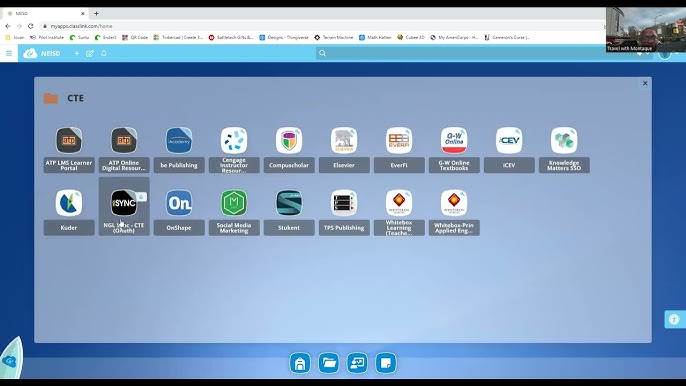Close the CTE folder panel
The width and height of the screenshot is (686, 386).
645,83
